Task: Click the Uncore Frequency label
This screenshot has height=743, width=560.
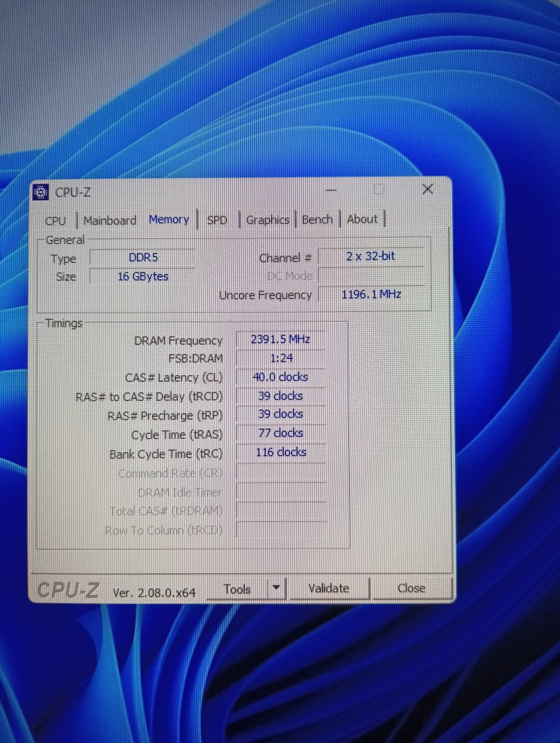Action: pos(266,295)
